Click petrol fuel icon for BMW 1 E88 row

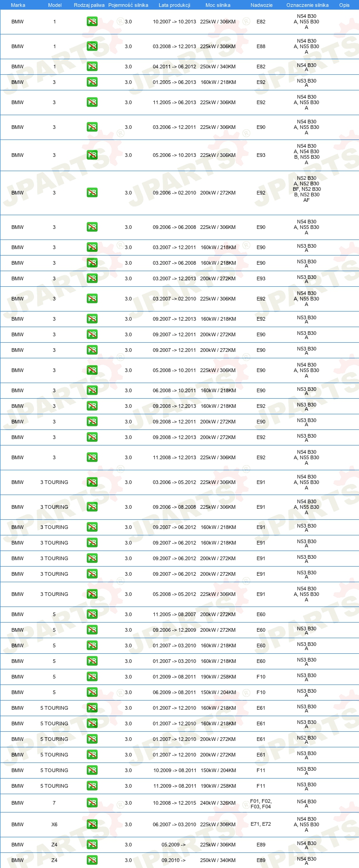click(92, 46)
